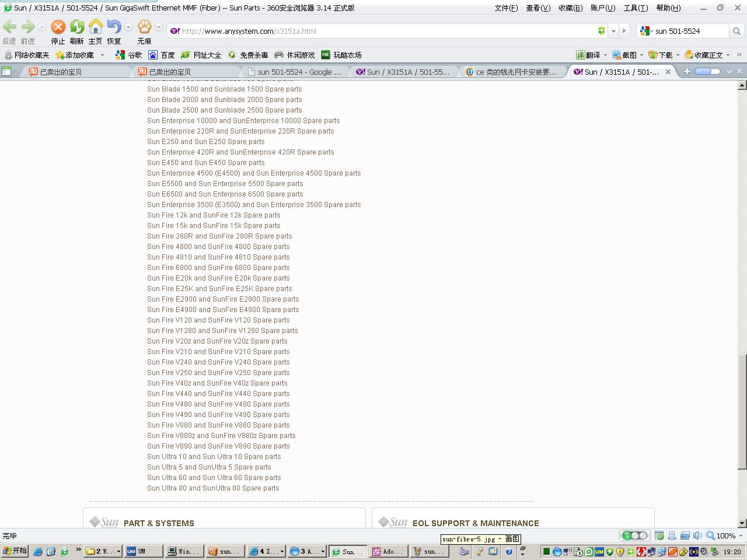747x560 pixels.
Task: Open the 查看(V) menu
Action: tap(538, 8)
